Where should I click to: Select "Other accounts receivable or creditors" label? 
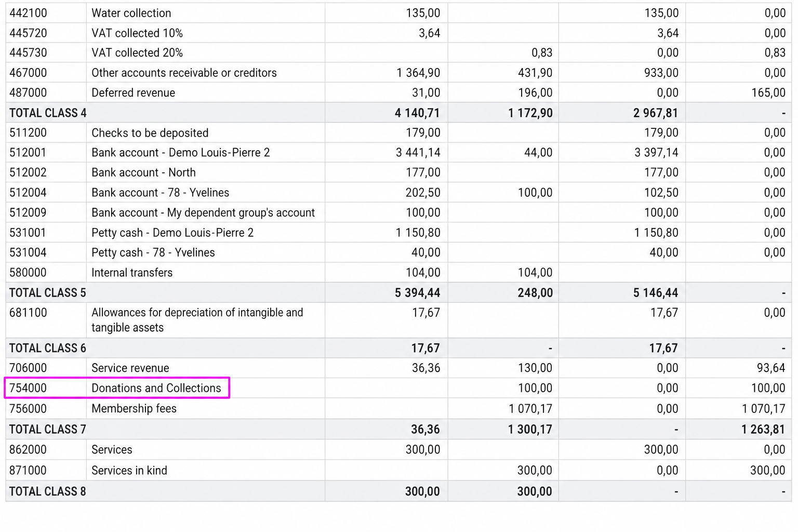184,73
